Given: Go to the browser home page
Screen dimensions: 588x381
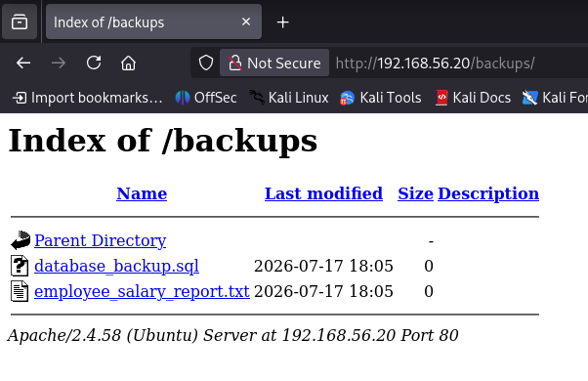Looking at the screenshot, I should [x=128, y=63].
